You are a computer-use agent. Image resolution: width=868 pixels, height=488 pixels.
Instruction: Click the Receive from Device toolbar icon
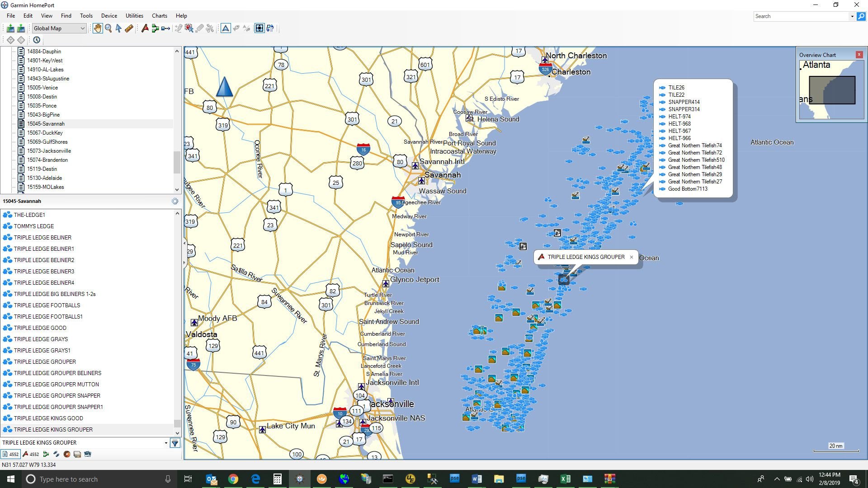pyautogui.click(x=21, y=28)
